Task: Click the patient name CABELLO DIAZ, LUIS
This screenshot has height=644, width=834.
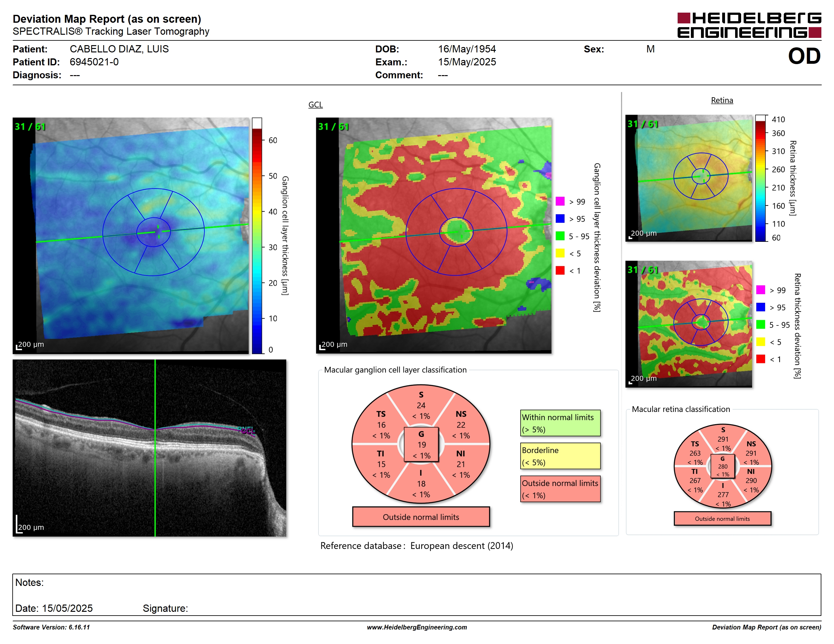Action: [119, 49]
